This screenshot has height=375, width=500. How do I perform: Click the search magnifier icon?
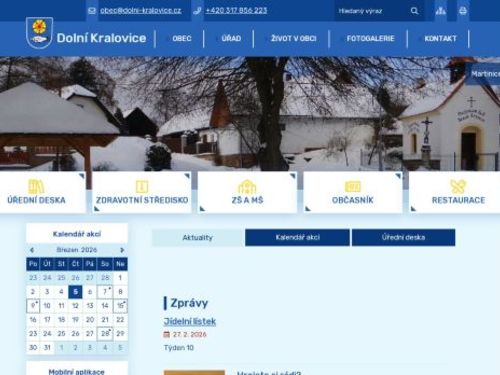pyautogui.click(x=414, y=11)
